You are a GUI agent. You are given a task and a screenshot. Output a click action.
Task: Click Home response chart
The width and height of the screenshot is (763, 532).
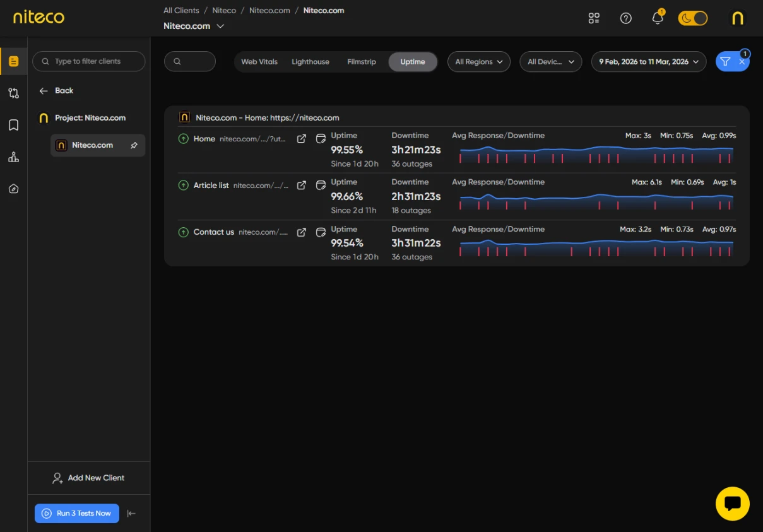(x=596, y=154)
